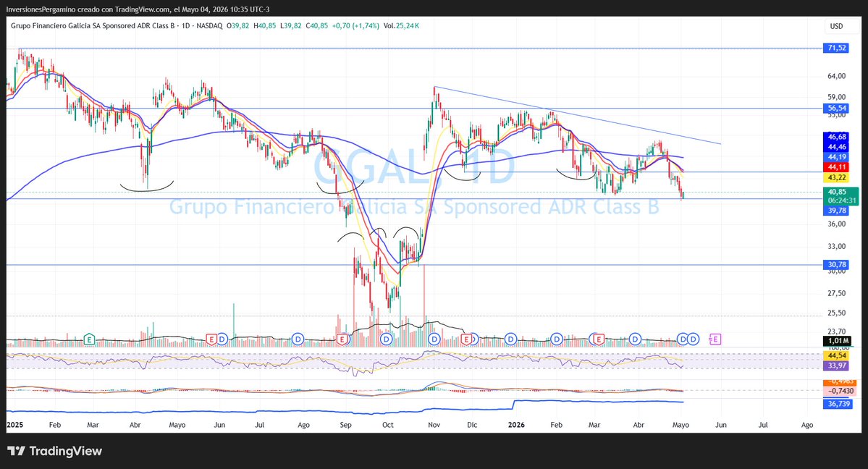Image resolution: width=868 pixels, height=469 pixels.
Task: Click the red earnings marker at September 2025
Action: click(342, 339)
